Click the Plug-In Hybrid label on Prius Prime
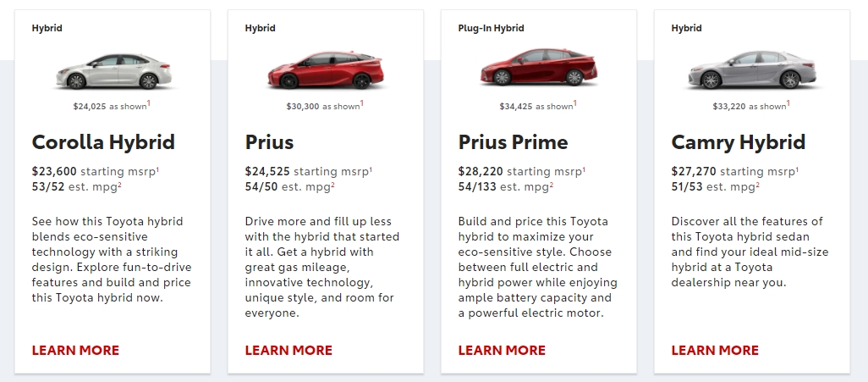Image resolution: width=868 pixels, height=382 pixels. click(x=491, y=28)
